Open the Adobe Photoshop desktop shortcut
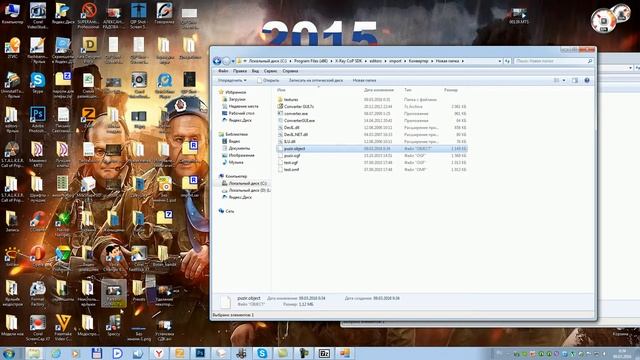Screen dimensions: 640x360 coord(38,119)
